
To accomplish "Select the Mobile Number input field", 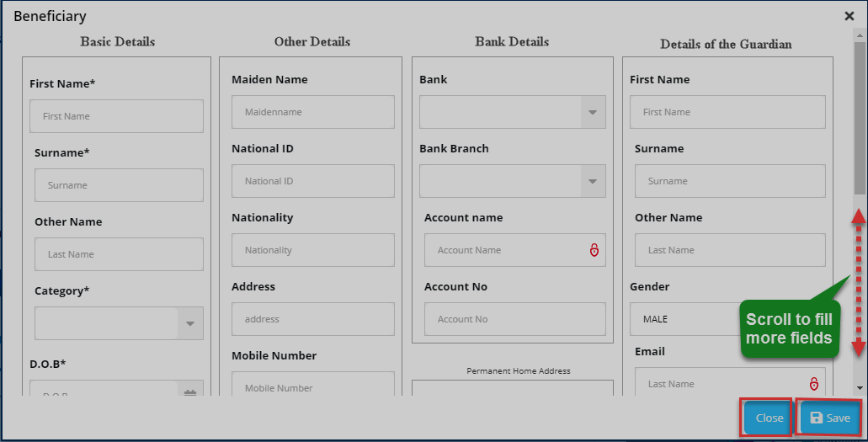I will click(312, 386).
